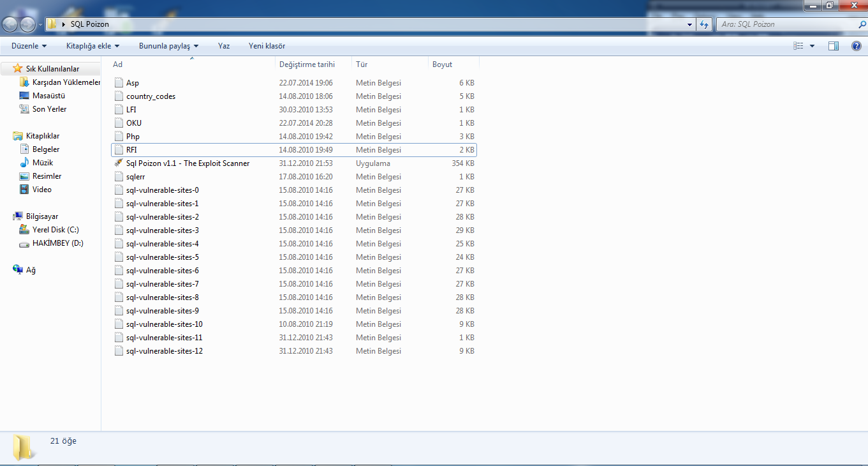Click the Php file icon
Image resolution: width=868 pixels, height=466 pixels.
(119, 137)
